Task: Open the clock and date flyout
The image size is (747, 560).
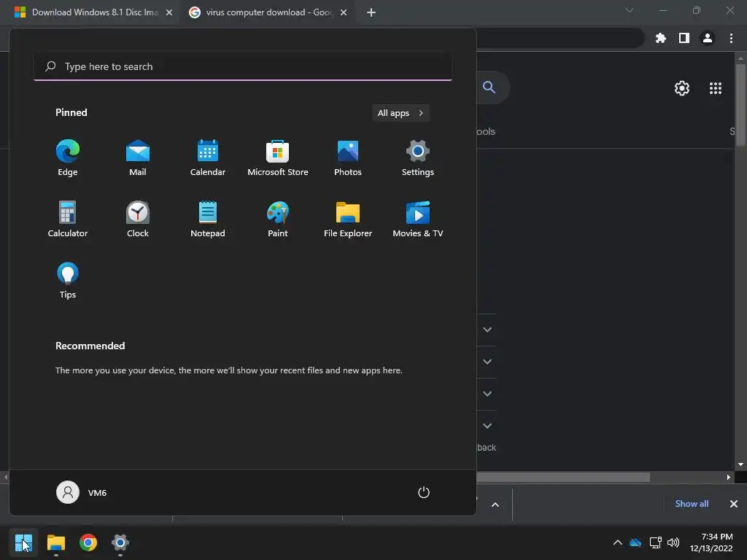Action: [711, 542]
